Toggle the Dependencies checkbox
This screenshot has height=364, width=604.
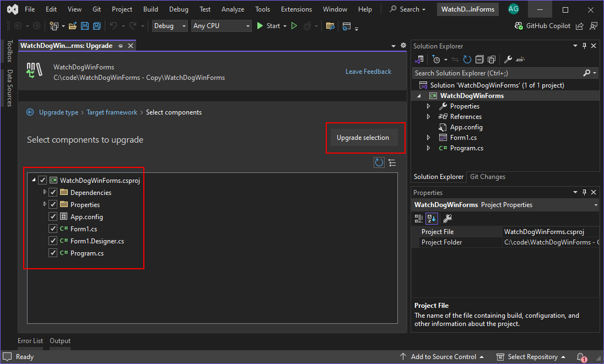[52, 192]
